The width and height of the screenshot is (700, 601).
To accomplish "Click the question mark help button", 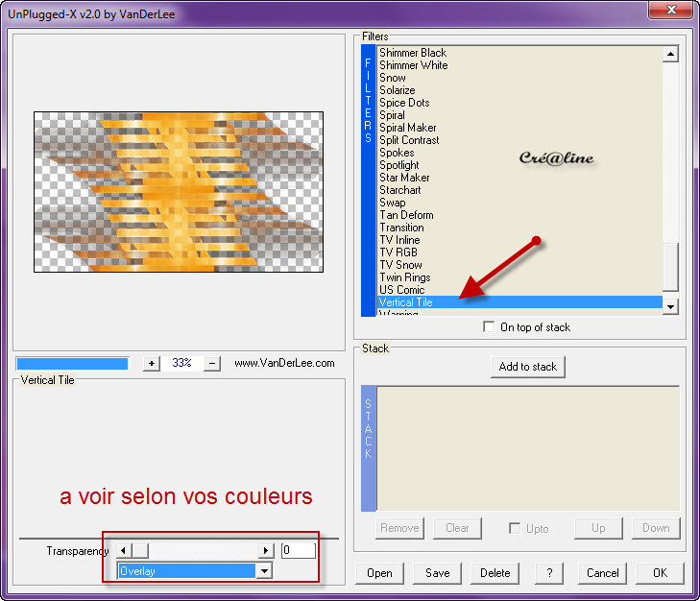I will (x=548, y=573).
